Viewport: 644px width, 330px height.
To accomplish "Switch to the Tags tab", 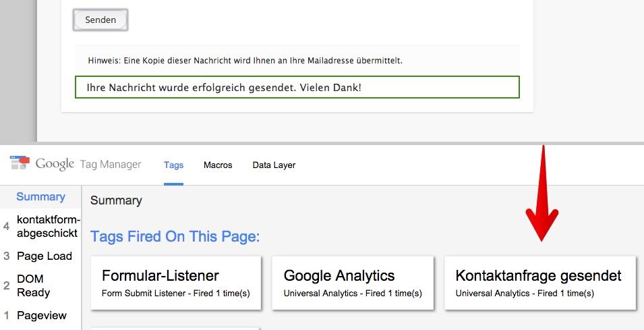I will pos(174,165).
